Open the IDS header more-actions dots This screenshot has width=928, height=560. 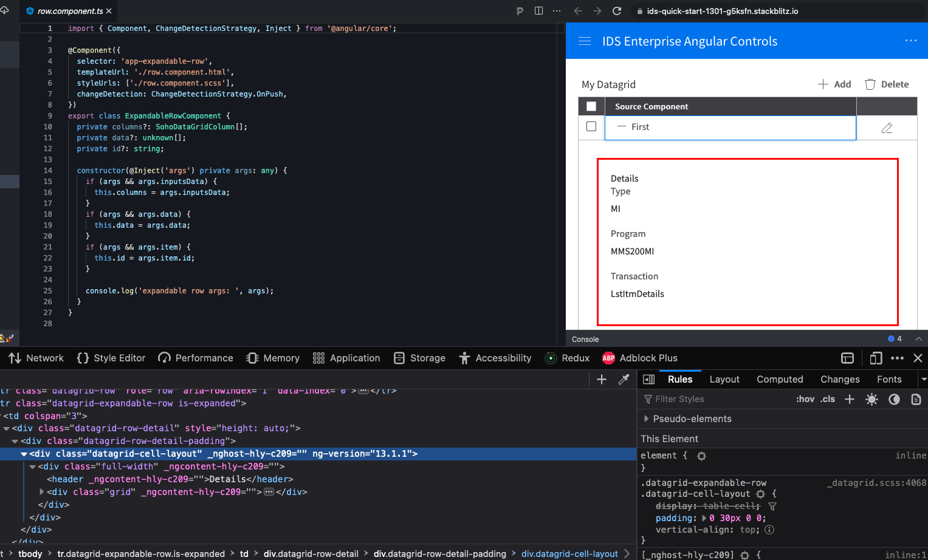[910, 41]
